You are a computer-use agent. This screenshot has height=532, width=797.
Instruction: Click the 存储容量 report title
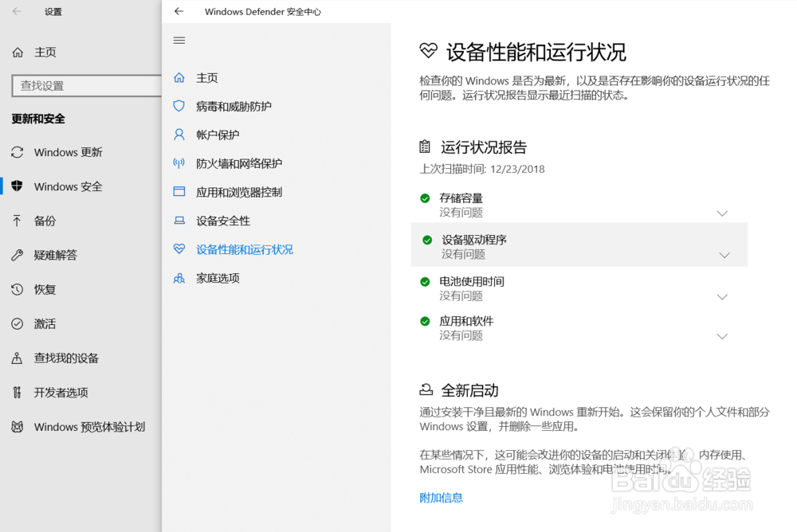(x=461, y=198)
